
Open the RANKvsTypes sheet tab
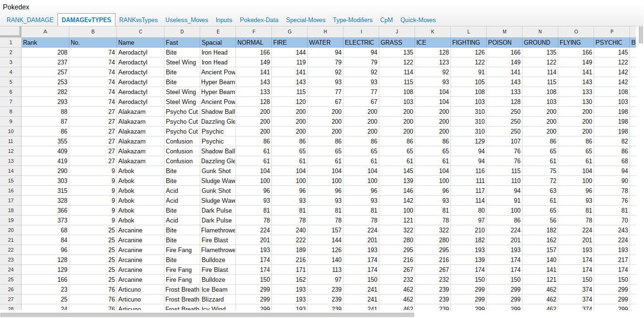138,20
